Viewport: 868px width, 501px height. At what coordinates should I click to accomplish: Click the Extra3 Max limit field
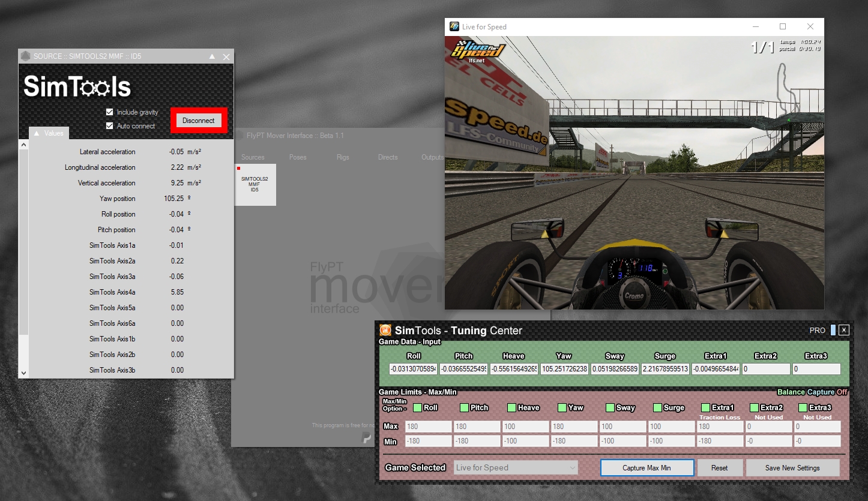[818, 427]
